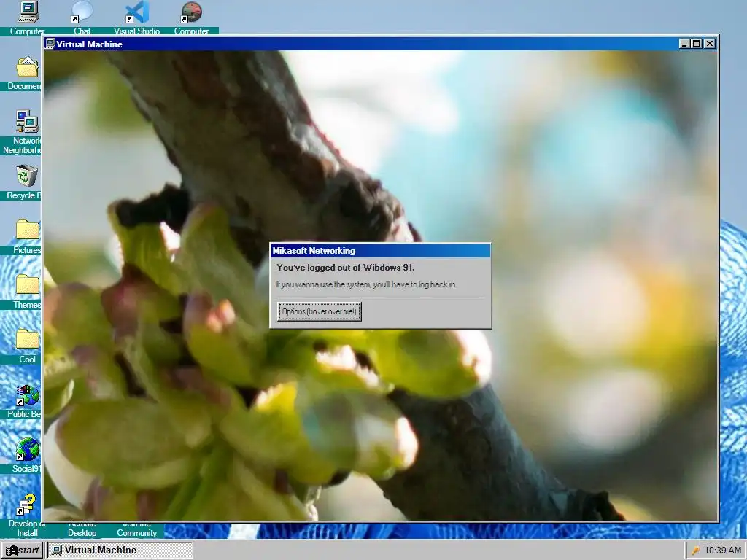Image resolution: width=747 pixels, height=560 pixels.
Task: Open the Pictures folder icon
Action: [27, 230]
